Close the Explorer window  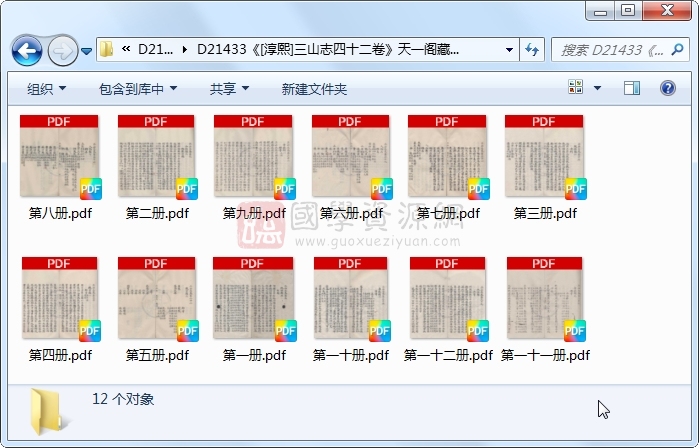pyautogui.click(x=667, y=10)
